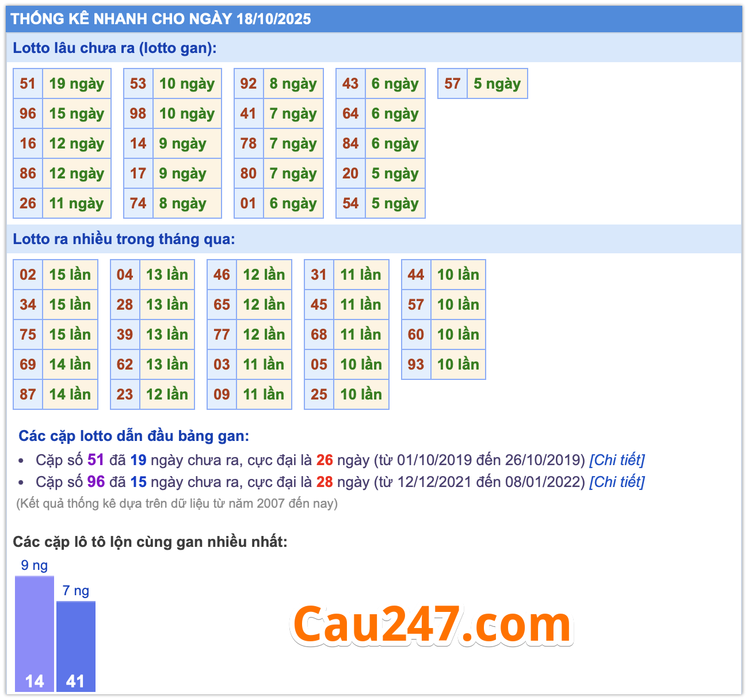
Task: Click the cell for lotto 34
Action: coord(27,305)
